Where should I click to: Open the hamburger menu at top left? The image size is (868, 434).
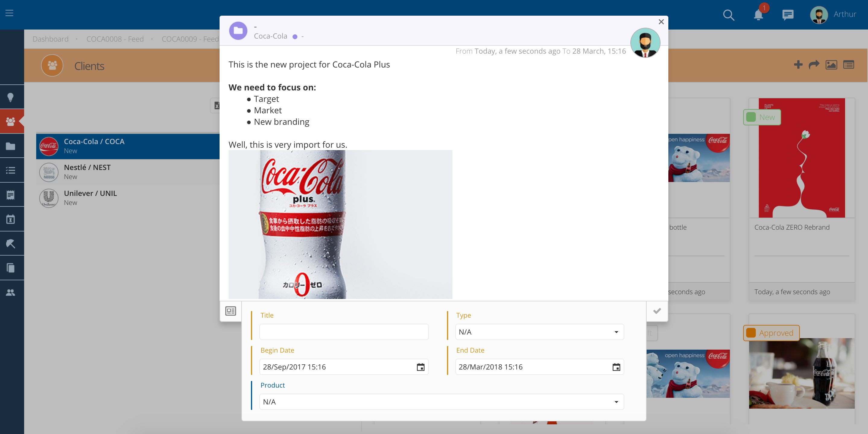click(9, 13)
